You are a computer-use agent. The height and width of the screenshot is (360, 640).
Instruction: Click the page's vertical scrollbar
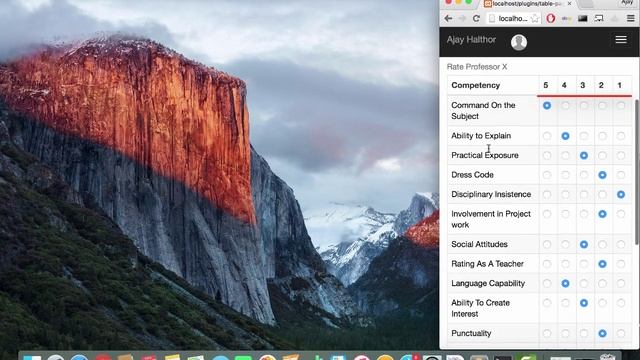pos(637,171)
